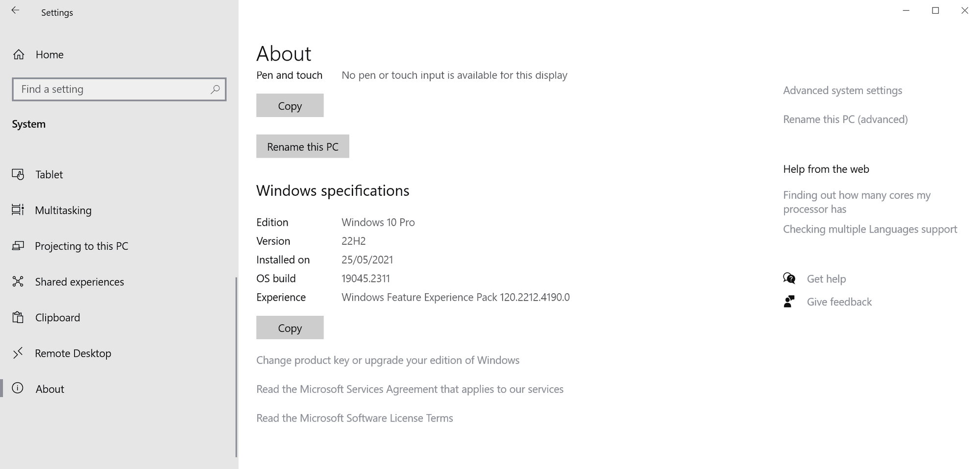Close the Settings window

(x=965, y=10)
